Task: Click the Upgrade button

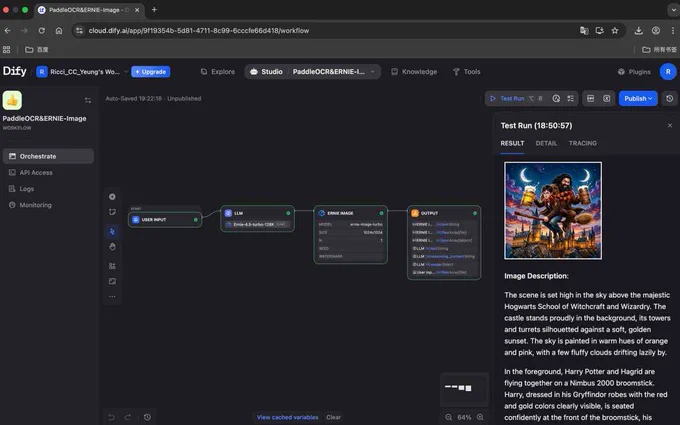Action: 150,72
